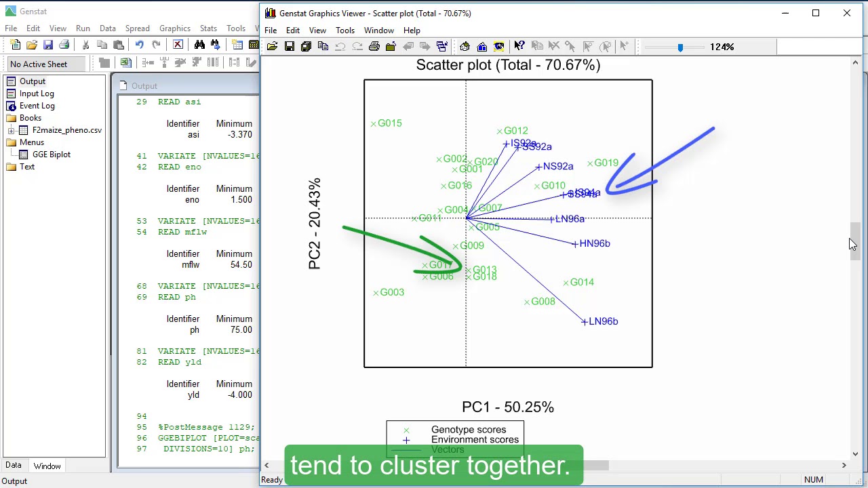Save graph using Graphics Viewer floppy icon
The image size is (868, 488).
(290, 46)
